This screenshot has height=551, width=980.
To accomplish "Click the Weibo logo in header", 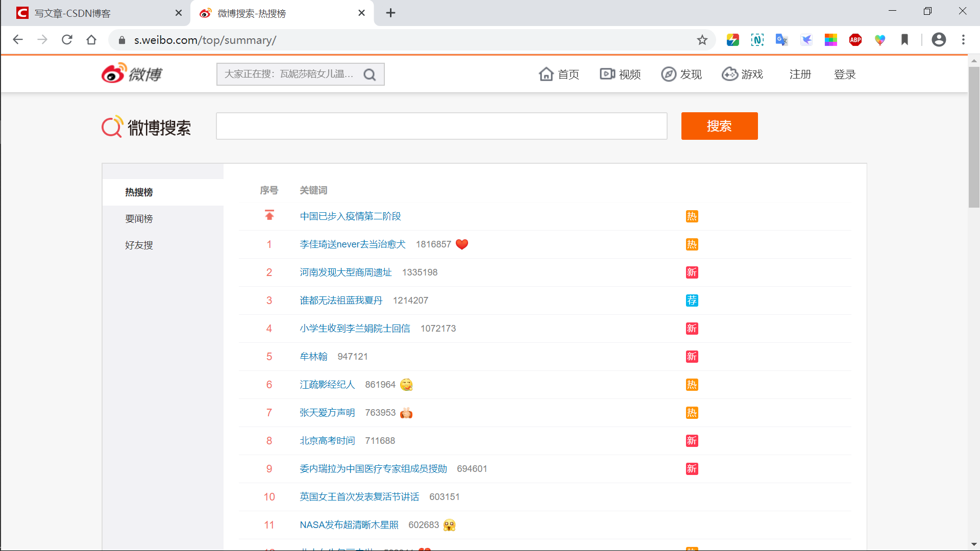I will click(x=132, y=74).
